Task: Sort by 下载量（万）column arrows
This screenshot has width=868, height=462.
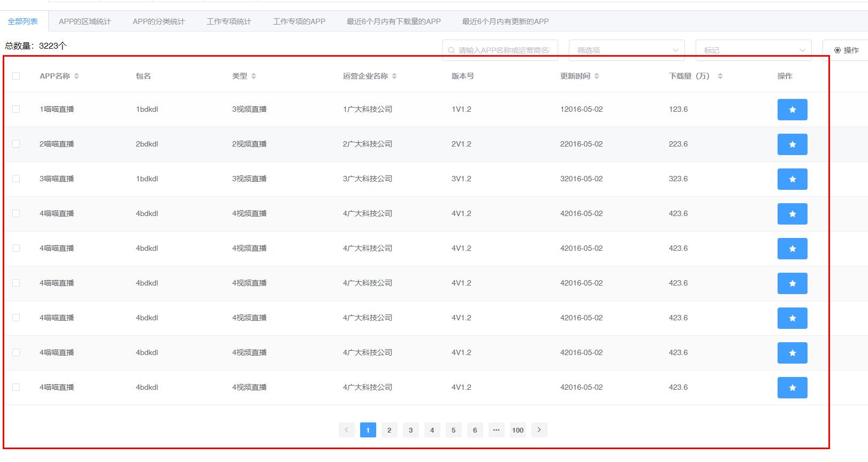Action: coord(720,76)
